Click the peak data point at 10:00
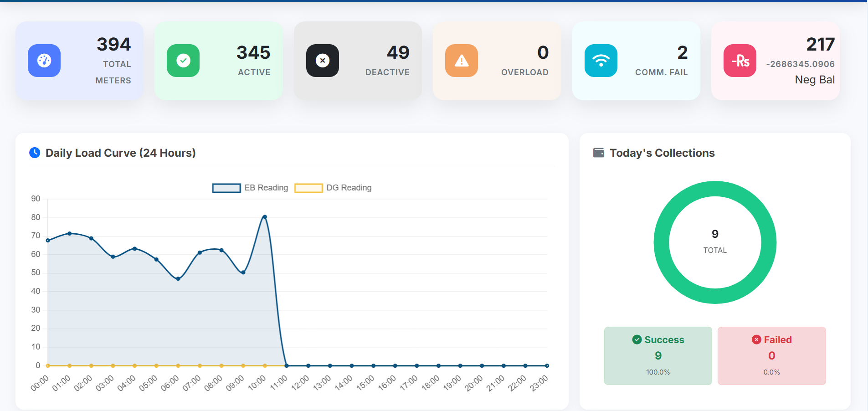868x411 pixels. 265,217
